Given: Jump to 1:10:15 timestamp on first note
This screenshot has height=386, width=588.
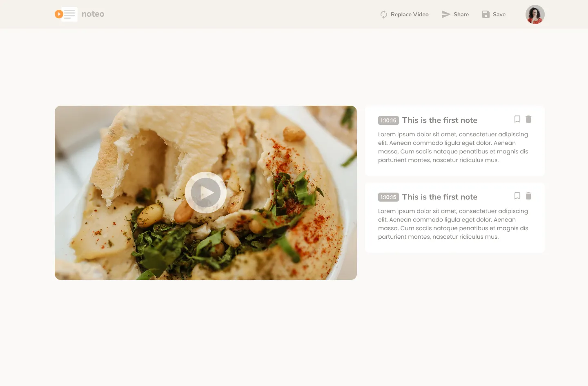Looking at the screenshot, I should point(388,120).
